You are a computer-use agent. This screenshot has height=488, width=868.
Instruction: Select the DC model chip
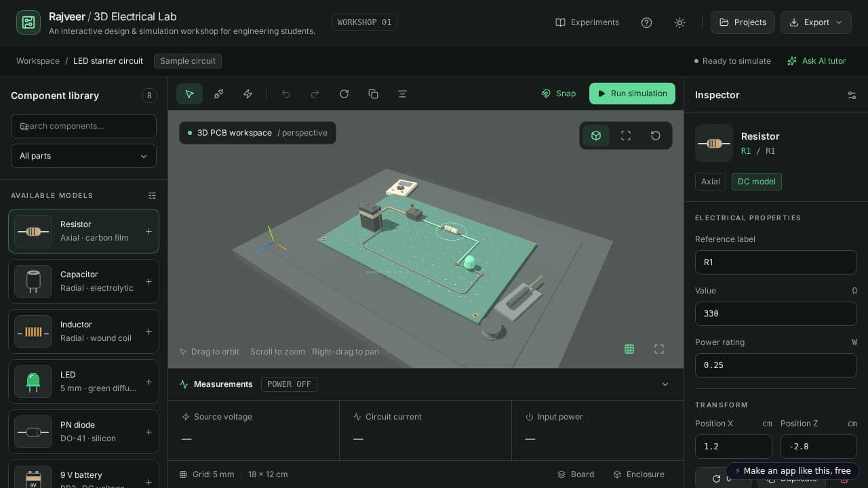pos(757,182)
